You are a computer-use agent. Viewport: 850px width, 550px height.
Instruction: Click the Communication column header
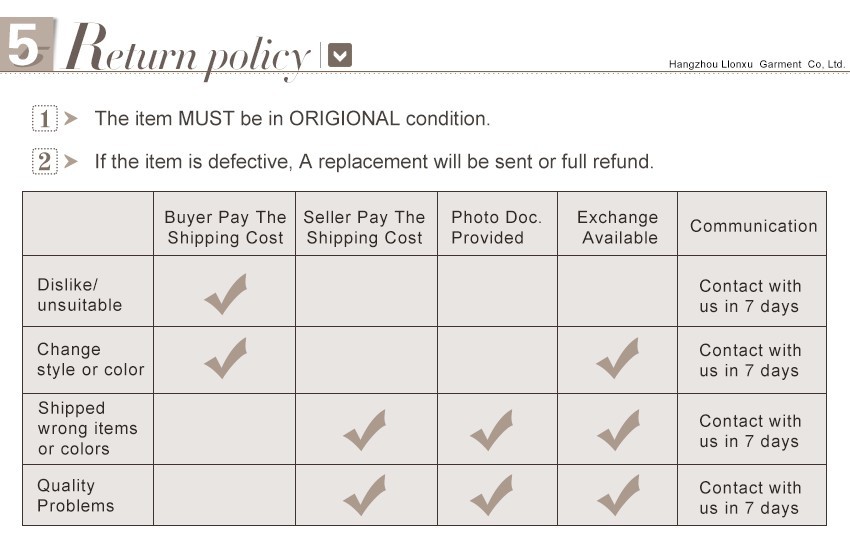(x=753, y=226)
